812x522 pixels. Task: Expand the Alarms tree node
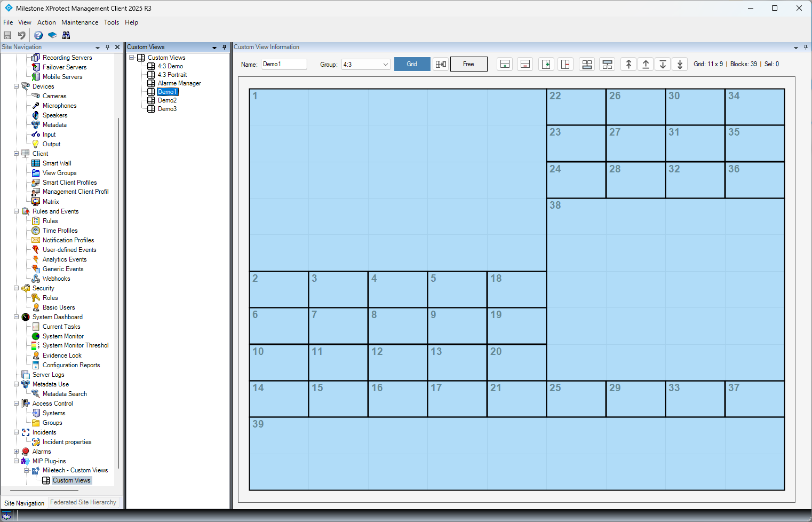[17, 451]
